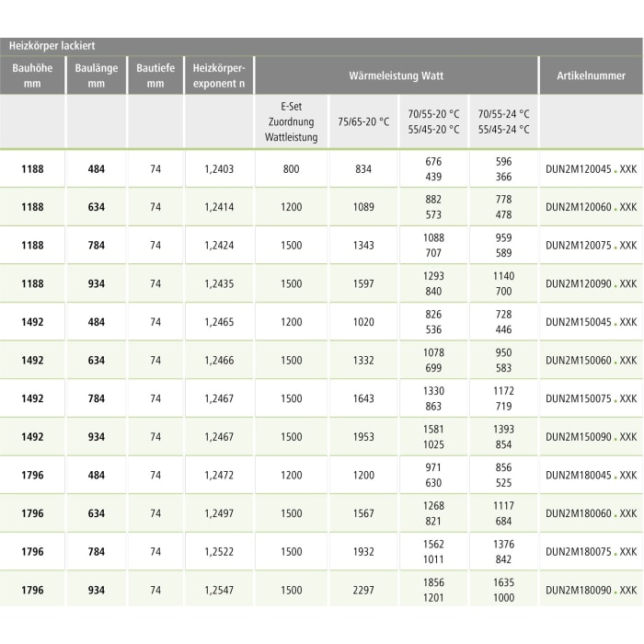The image size is (644, 644).
Task: Click the 1089 watt output cell
Action: (363, 208)
